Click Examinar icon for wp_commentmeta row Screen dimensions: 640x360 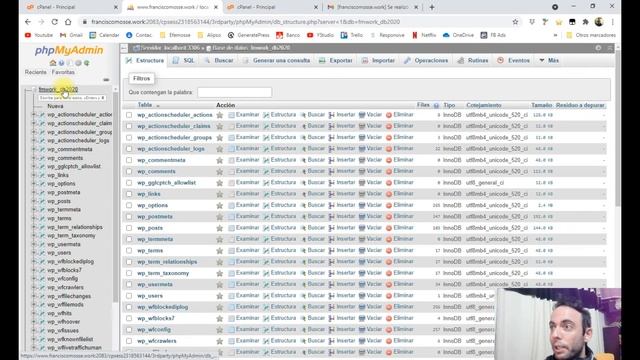point(231,160)
